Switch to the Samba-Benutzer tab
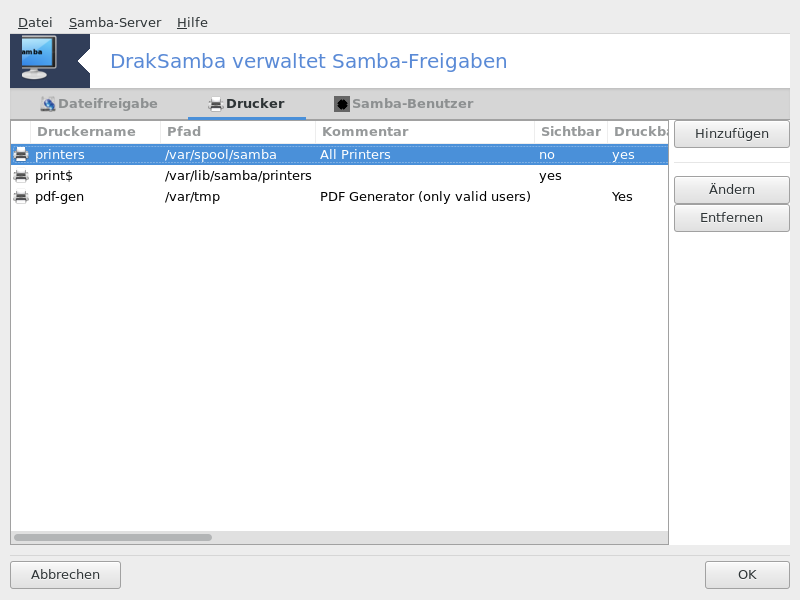 [x=404, y=104]
